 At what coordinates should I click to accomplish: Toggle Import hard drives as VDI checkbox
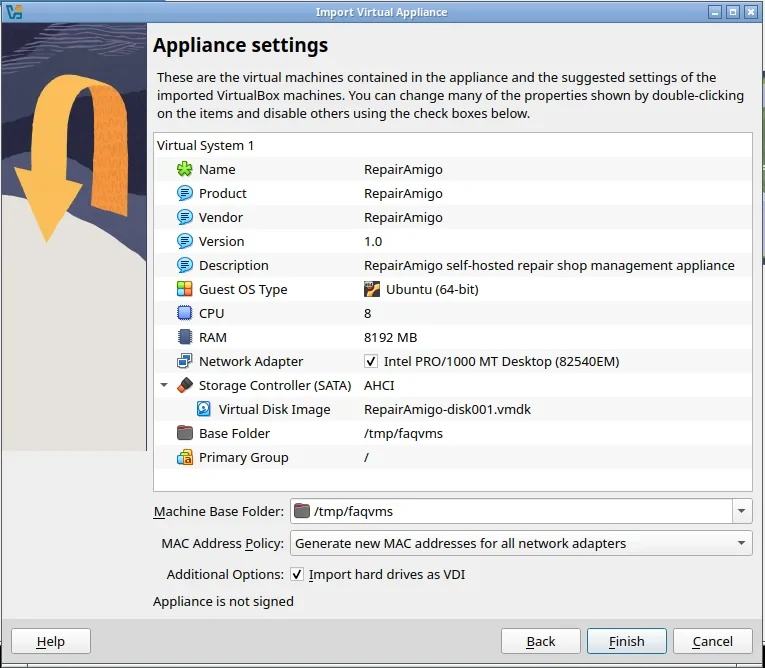point(297,574)
